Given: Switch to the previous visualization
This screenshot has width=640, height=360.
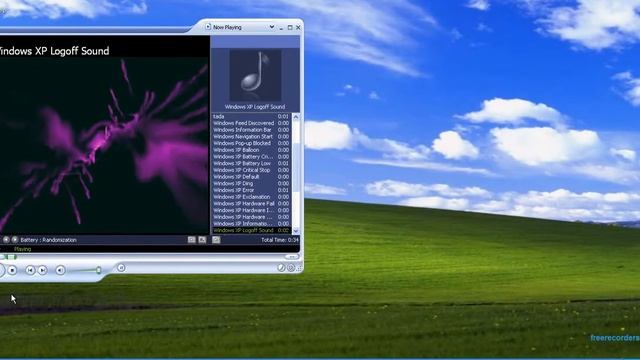Looking at the screenshot, I should click(x=6, y=240).
